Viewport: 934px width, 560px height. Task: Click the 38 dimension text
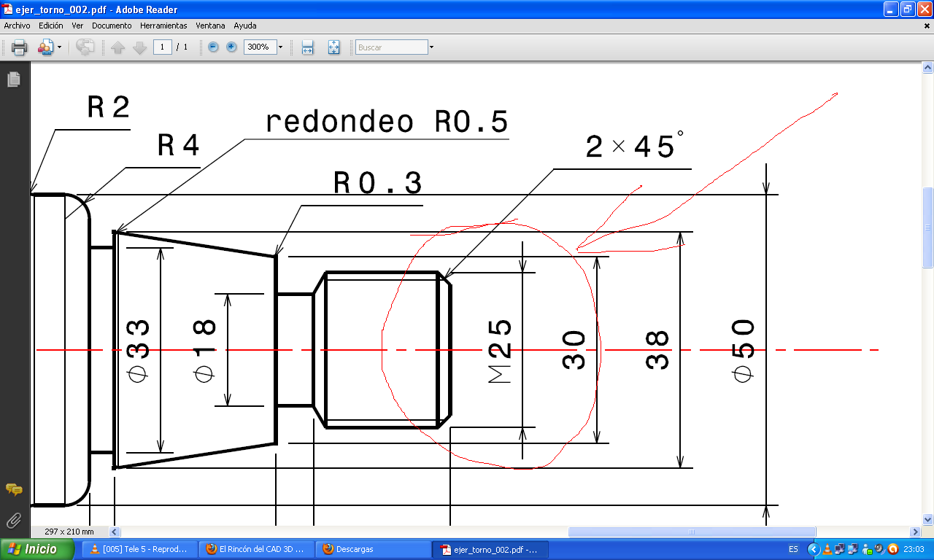click(657, 351)
